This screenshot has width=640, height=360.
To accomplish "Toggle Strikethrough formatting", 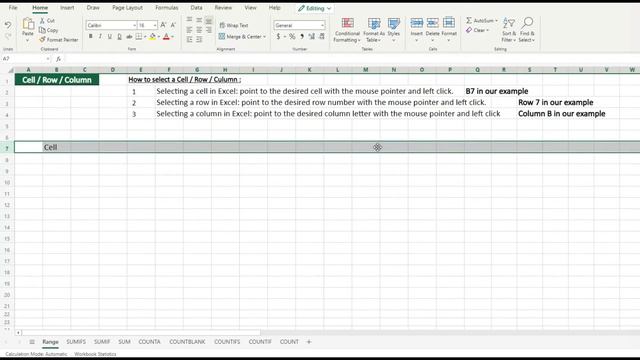I will click(129, 37).
